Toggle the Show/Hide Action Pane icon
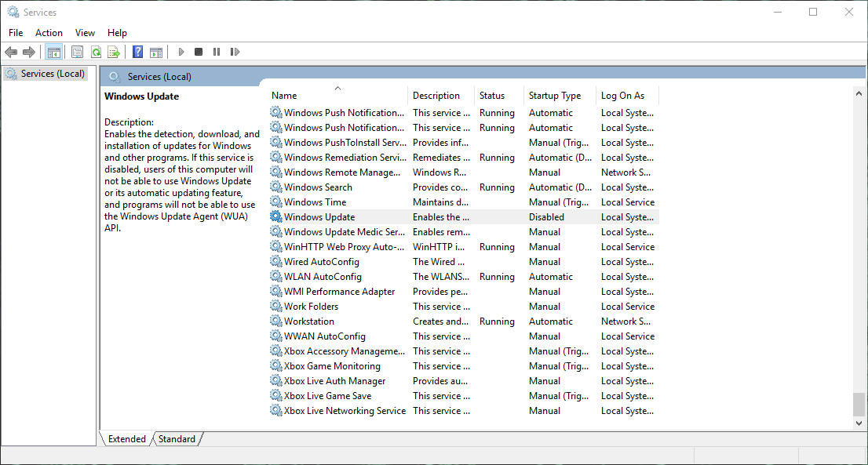 point(156,52)
